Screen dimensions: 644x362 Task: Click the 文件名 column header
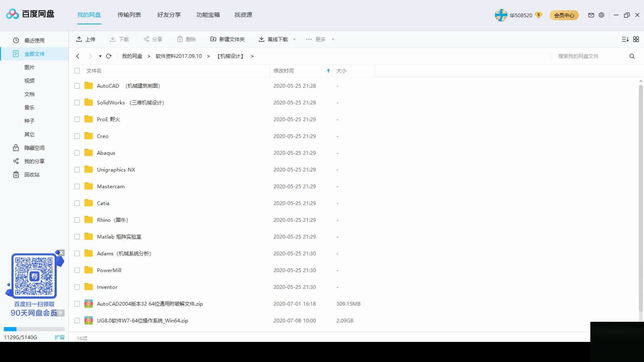94,71
